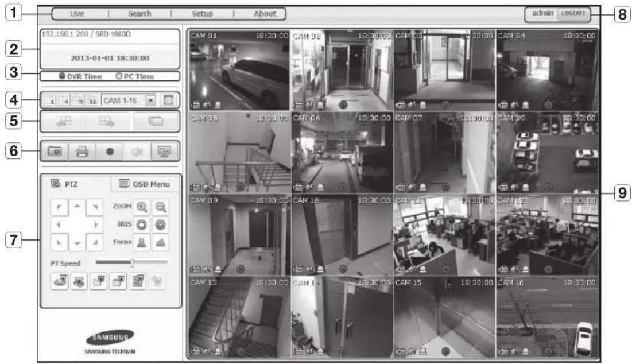Capture the current screen with the camera icon
The width and height of the screenshot is (632, 364).
(x=55, y=152)
